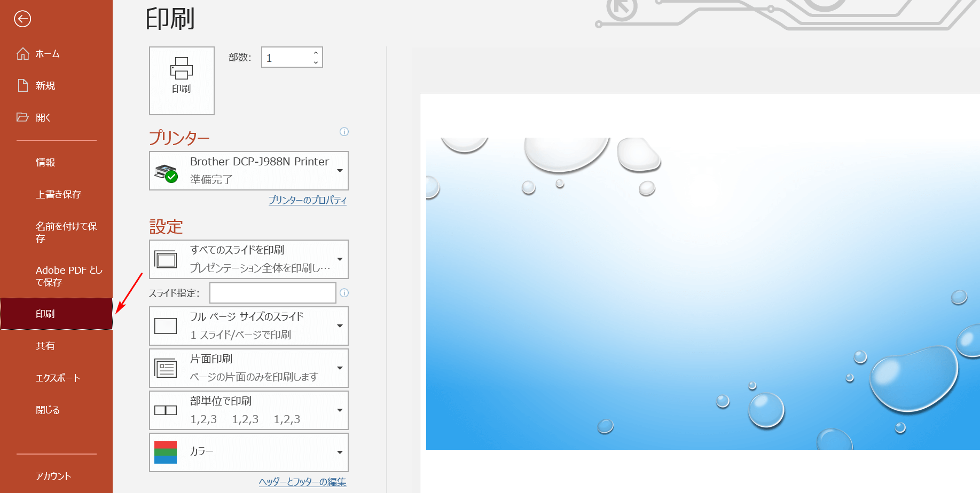Select ホーム in the sidebar
Viewport: 980px width, 493px height.
click(x=57, y=54)
